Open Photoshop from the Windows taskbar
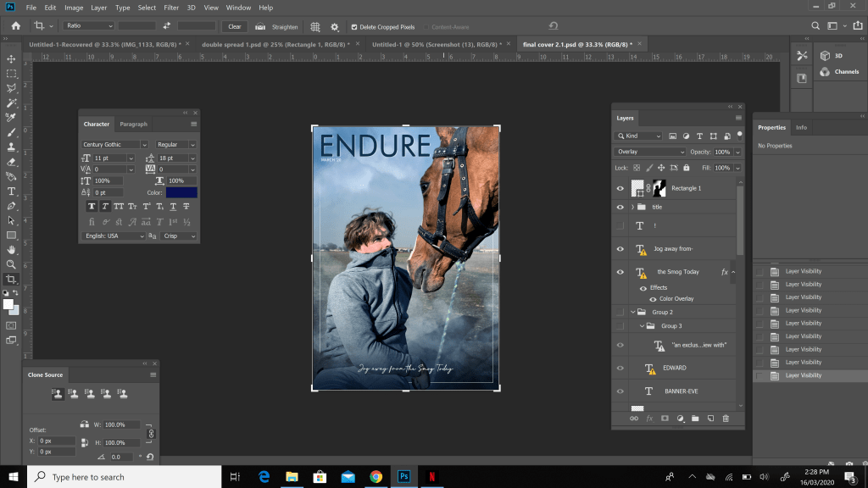The width and height of the screenshot is (868, 488). pyautogui.click(x=404, y=477)
